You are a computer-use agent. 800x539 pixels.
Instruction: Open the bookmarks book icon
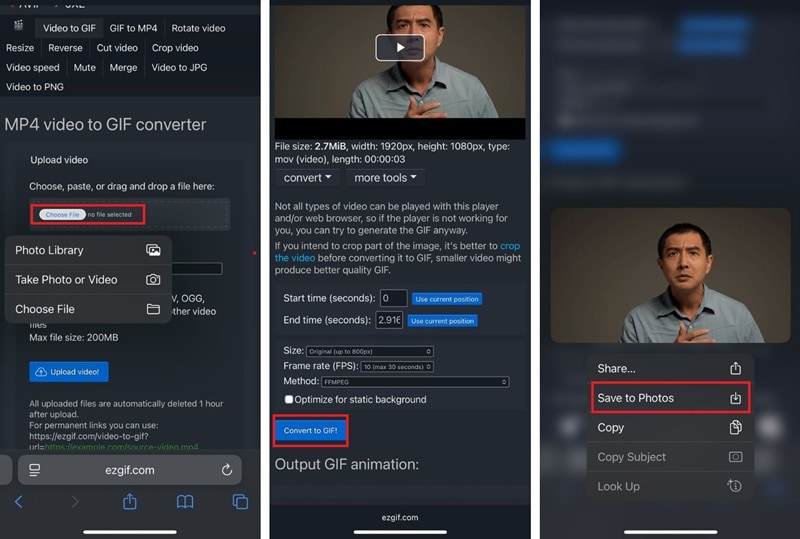(185, 502)
